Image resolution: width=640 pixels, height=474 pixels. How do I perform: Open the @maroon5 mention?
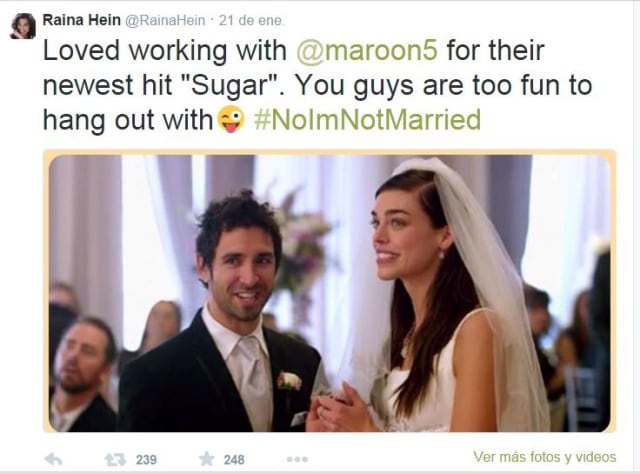click(367, 50)
